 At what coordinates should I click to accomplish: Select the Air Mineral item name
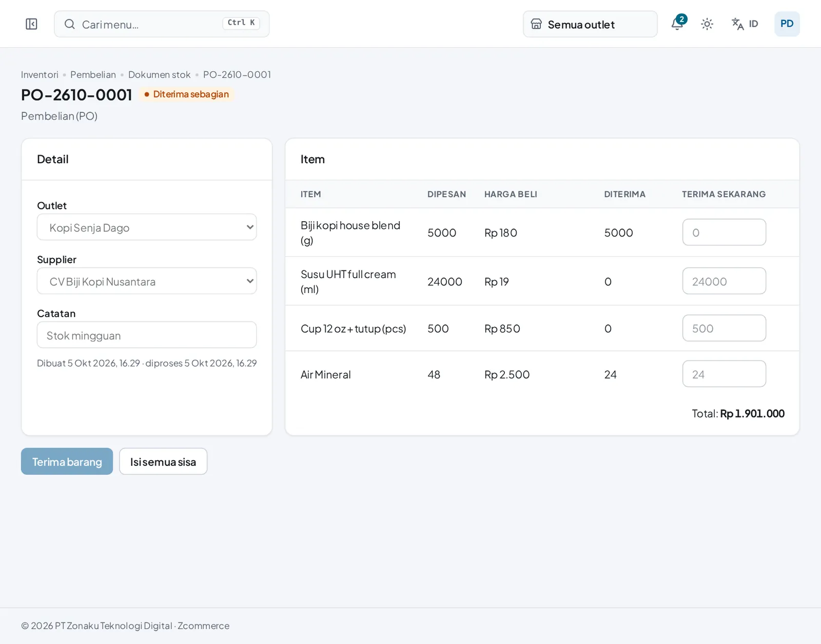point(326,375)
